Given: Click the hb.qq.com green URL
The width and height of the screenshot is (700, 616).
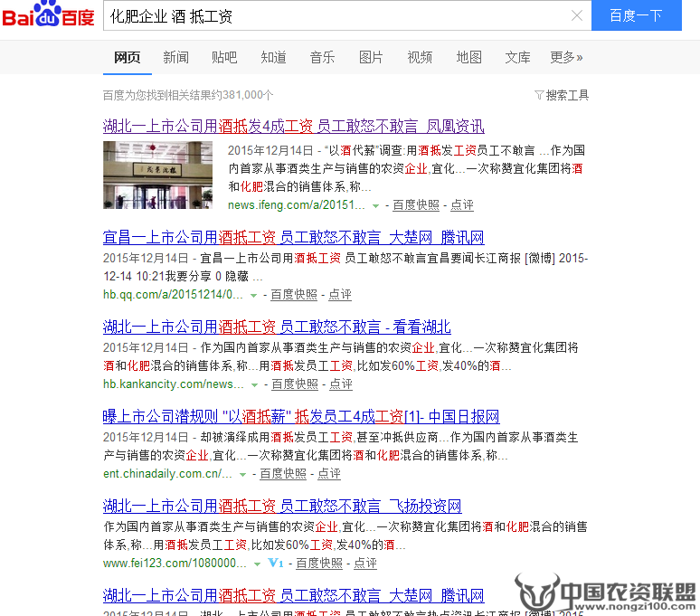Looking at the screenshot, I should tap(174, 295).
